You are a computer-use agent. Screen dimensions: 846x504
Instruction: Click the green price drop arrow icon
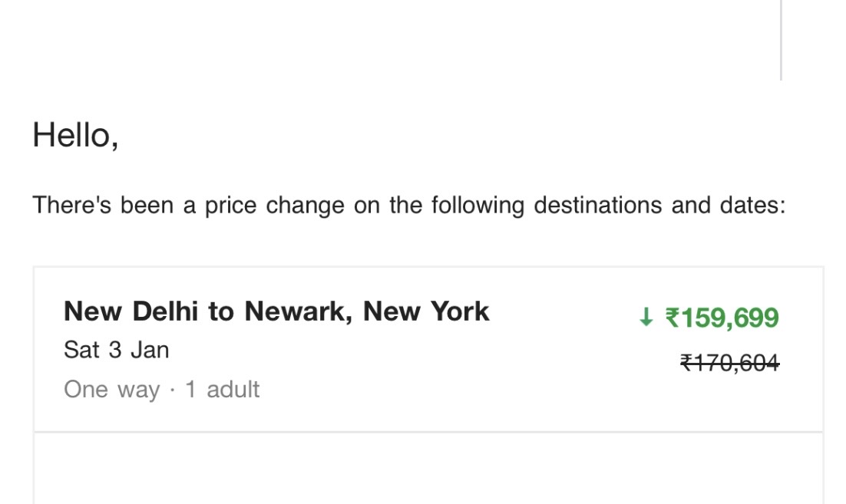click(646, 318)
